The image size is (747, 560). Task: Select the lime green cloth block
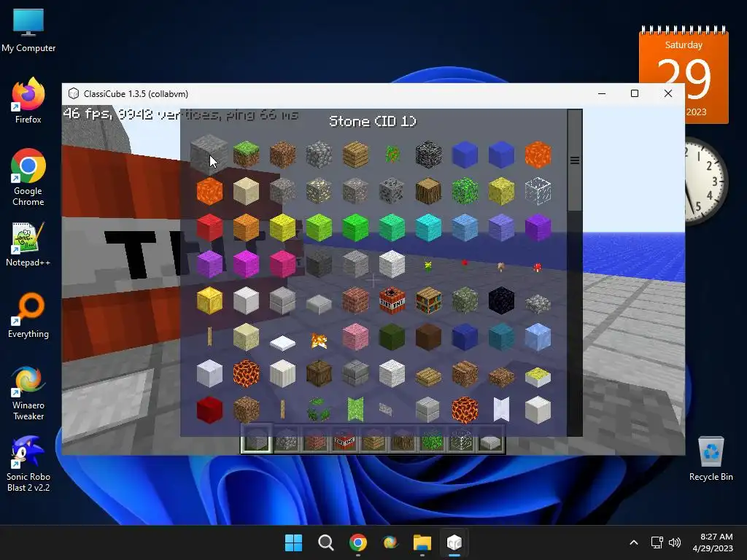point(319,227)
